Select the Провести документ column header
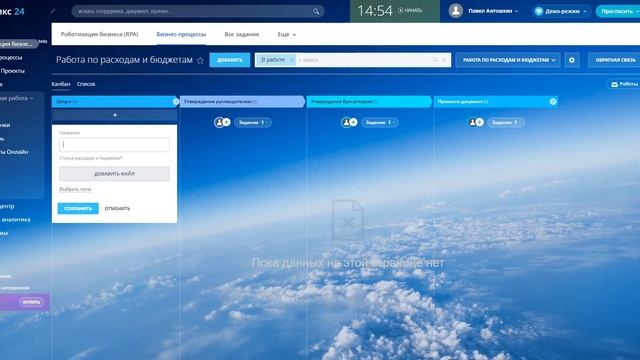This screenshot has height=360, width=640. (x=495, y=102)
